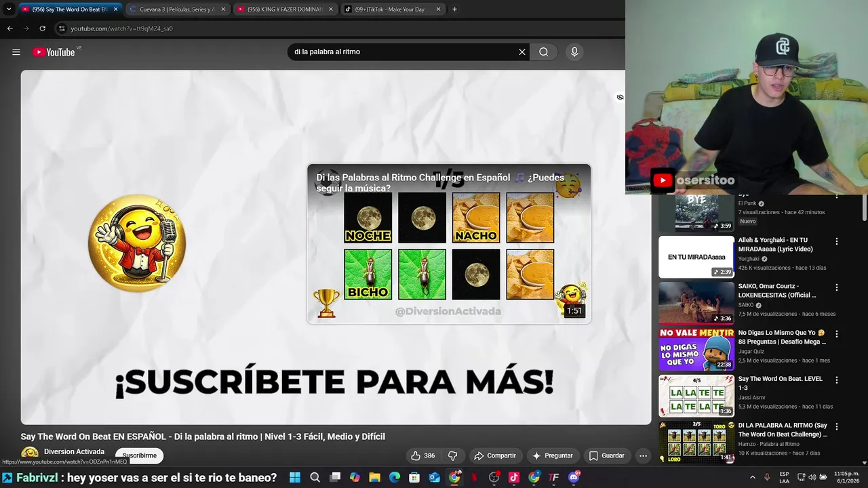Switch to TikTok Make Your Day tab

coord(393,9)
